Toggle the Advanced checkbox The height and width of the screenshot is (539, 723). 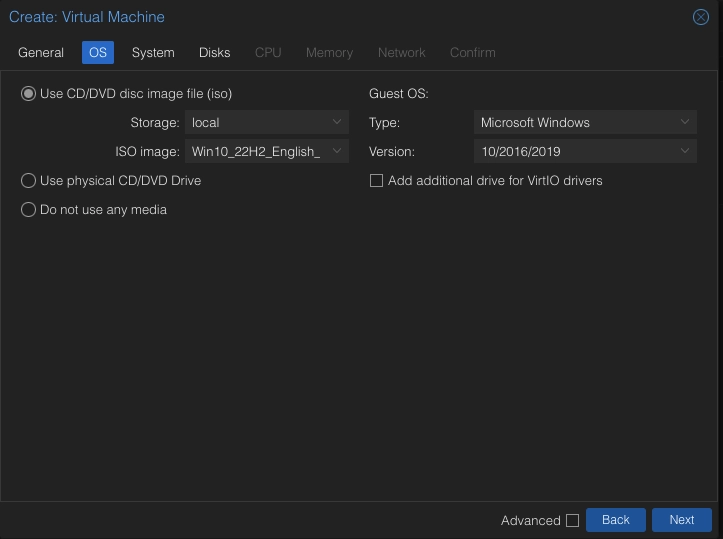click(572, 520)
